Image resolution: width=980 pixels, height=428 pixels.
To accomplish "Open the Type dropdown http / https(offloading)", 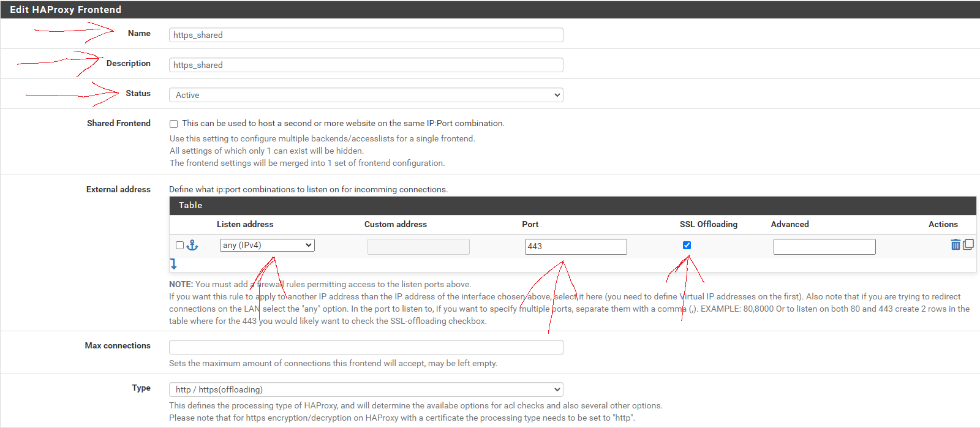I will (366, 389).
